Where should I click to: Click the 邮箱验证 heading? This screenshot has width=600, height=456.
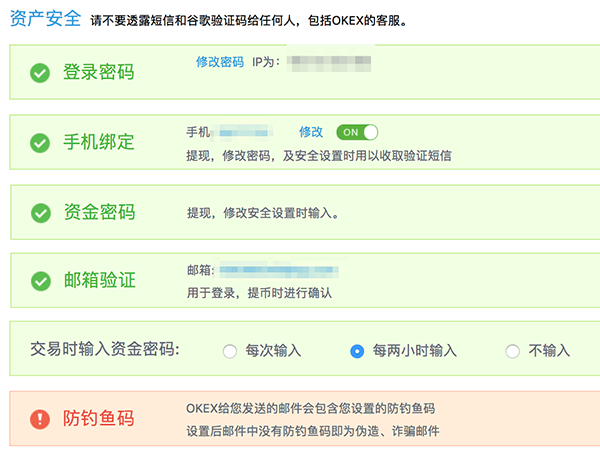(99, 280)
